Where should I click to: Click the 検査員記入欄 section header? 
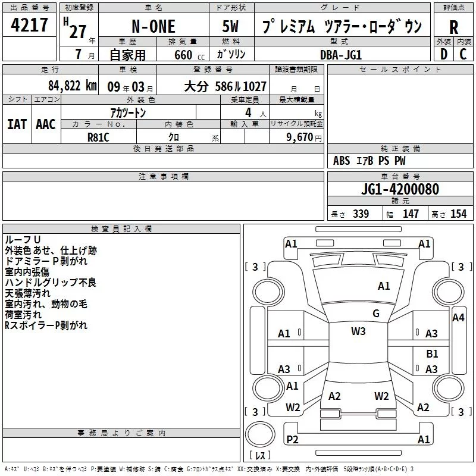[x=121, y=229]
